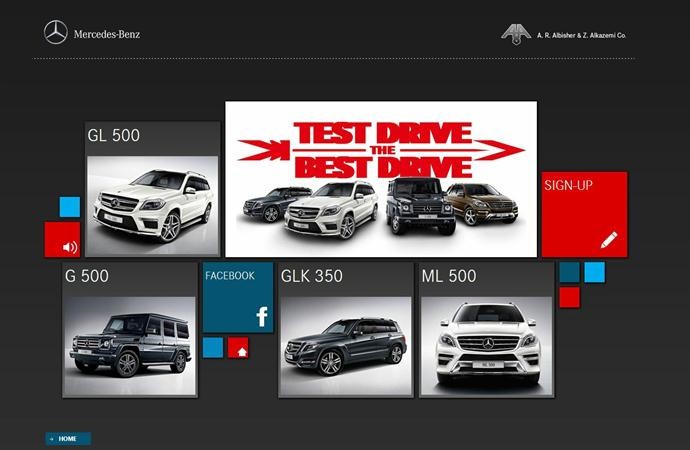Click the light blue square right of teal square
This screenshot has height=450, width=690.
(x=595, y=272)
